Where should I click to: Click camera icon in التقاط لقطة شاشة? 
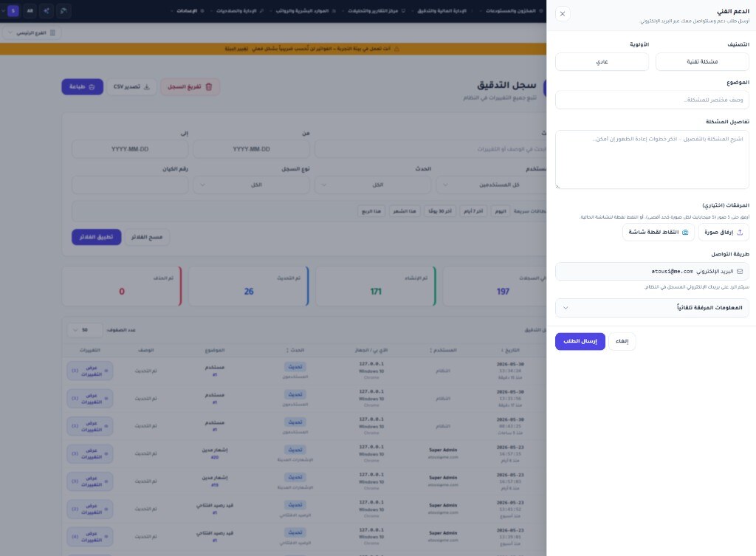click(x=685, y=232)
